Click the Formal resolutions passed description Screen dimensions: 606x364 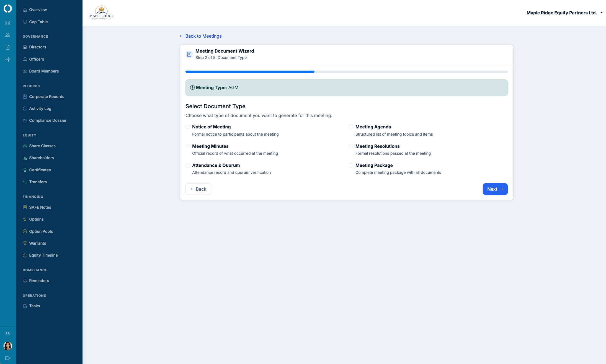[393, 153]
